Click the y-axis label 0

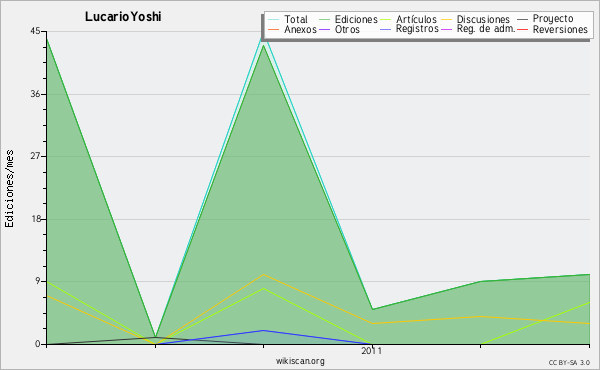(38, 344)
